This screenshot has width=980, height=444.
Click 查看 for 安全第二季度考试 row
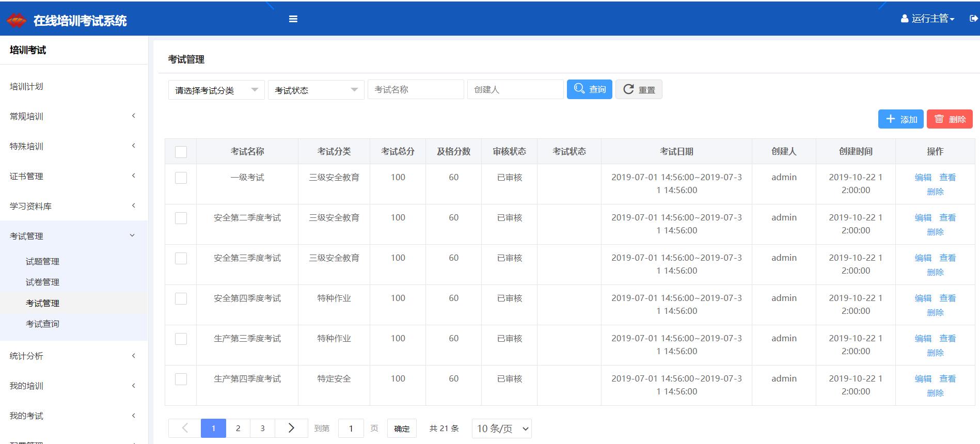pyautogui.click(x=947, y=218)
